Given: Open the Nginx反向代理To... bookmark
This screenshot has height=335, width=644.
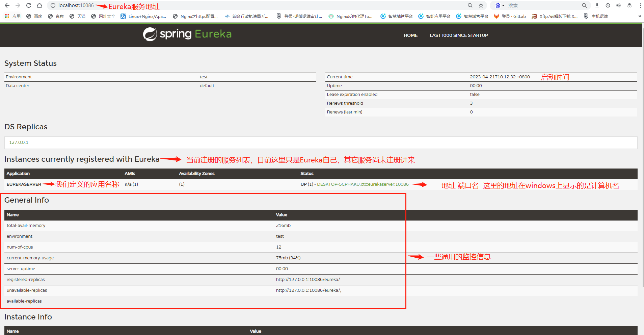Looking at the screenshot, I should point(350,16).
